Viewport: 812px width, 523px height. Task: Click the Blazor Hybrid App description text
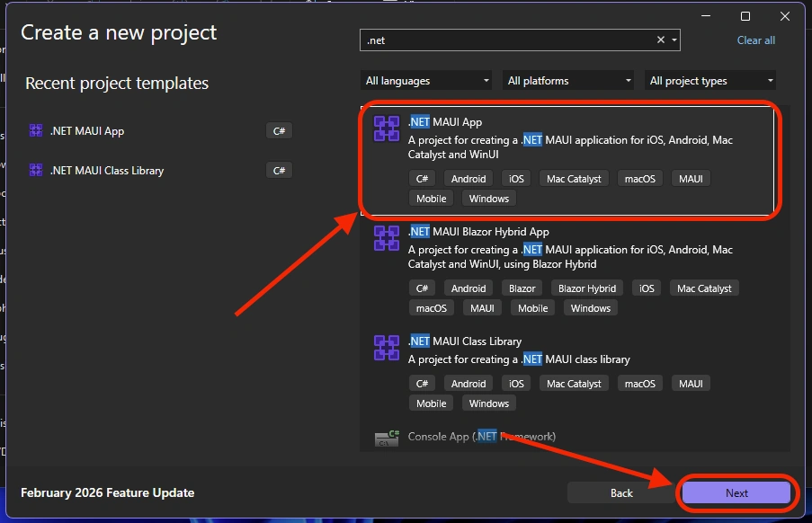[570, 257]
